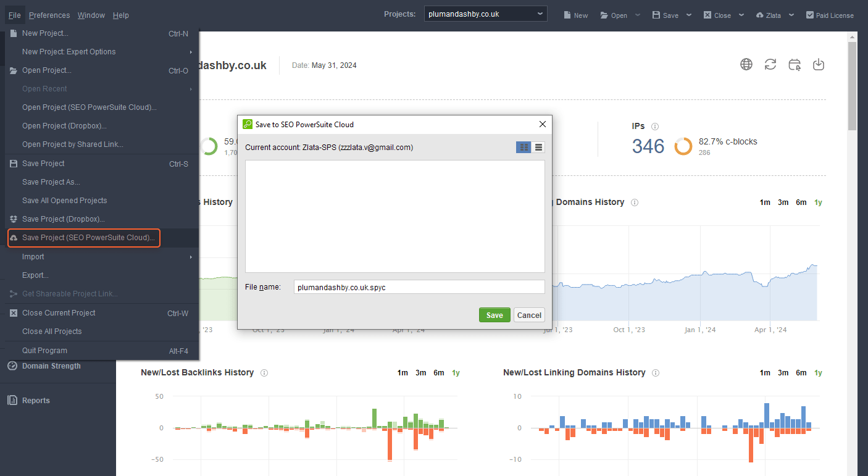The height and width of the screenshot is (476, 868).
Task: Expand New Project: Expert Options submenu
Action: pos(102,52)
